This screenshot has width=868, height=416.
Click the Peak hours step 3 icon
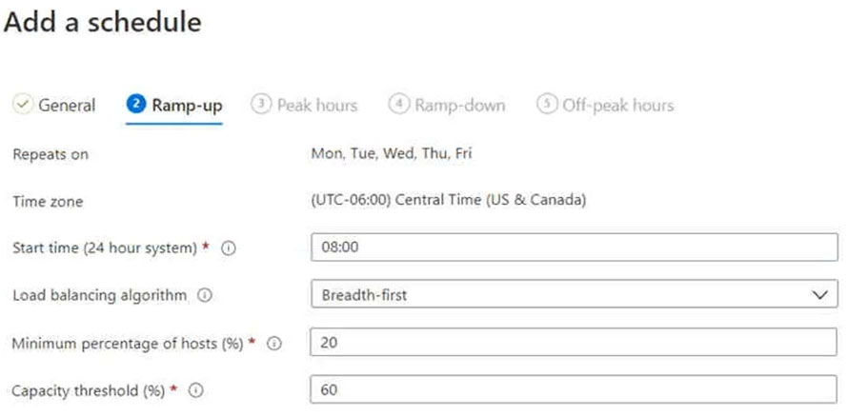(x=260, y=105)
